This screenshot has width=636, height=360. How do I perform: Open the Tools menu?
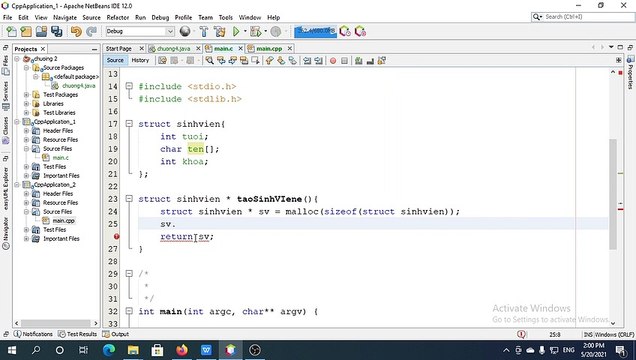[226, 17]
